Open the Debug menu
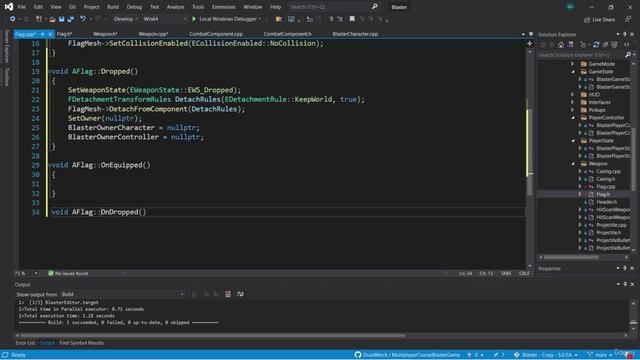 134,7
